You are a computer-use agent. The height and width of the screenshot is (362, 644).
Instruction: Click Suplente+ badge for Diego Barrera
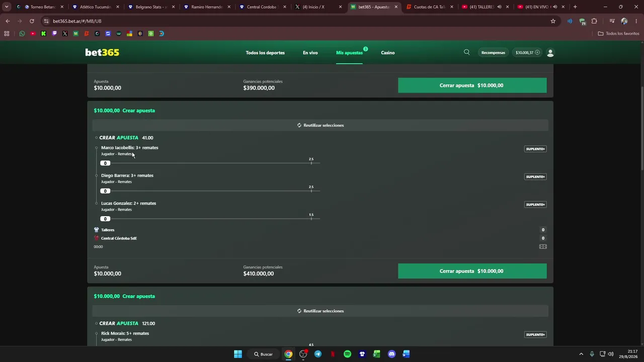point(535,176)
